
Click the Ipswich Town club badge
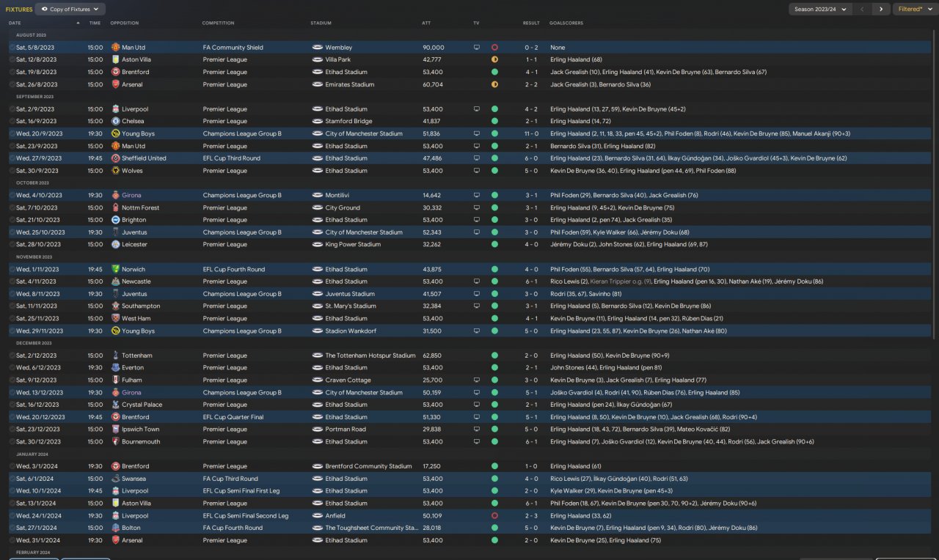pos(115,430)
